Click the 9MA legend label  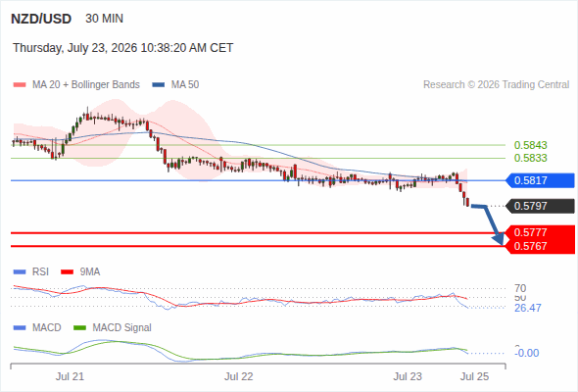click(90, 272)
